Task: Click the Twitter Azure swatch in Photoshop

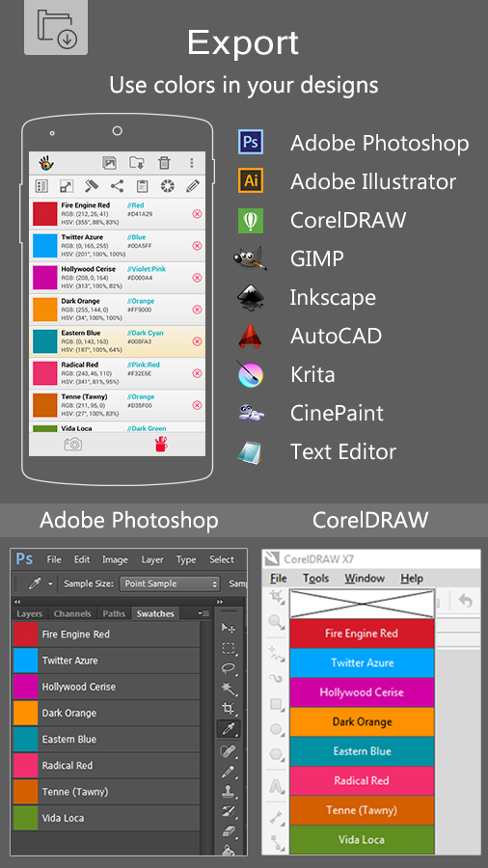Action: click(x=106, y=661)
